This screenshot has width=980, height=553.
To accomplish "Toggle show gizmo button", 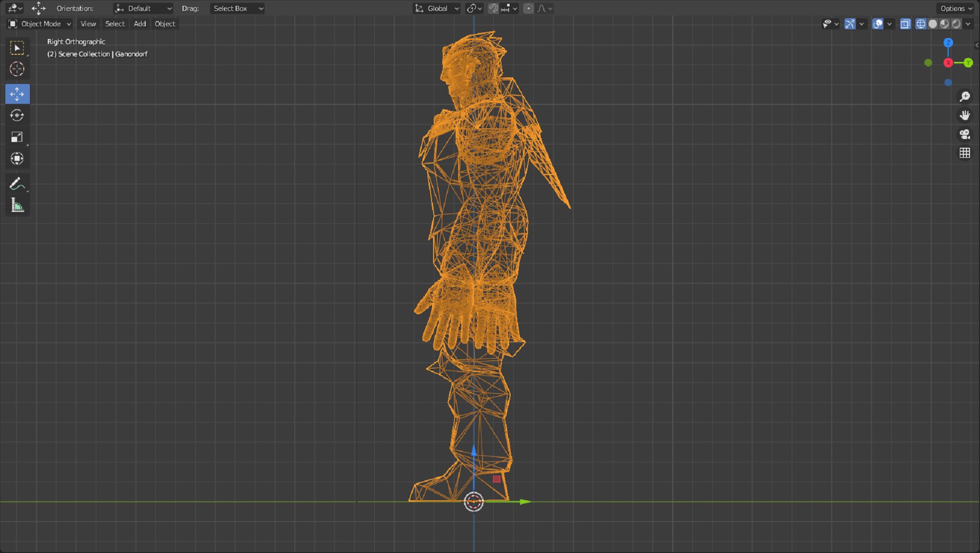I will click(x=850, y=24).
